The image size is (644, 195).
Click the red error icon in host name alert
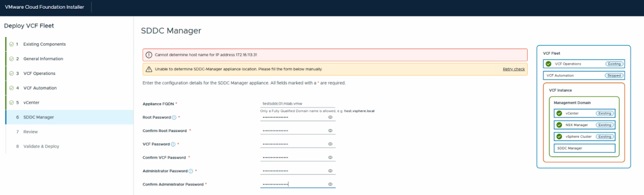[x=149, y=55]
